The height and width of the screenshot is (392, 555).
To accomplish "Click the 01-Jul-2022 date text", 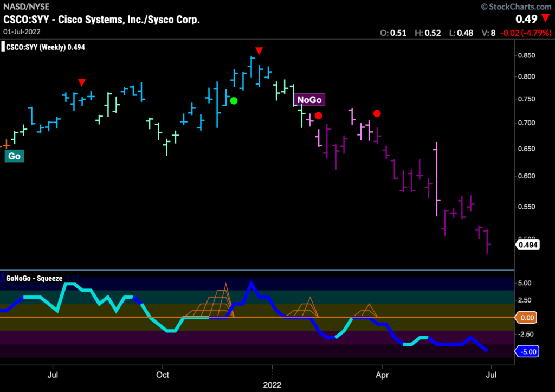I will [x=22, y=31].
